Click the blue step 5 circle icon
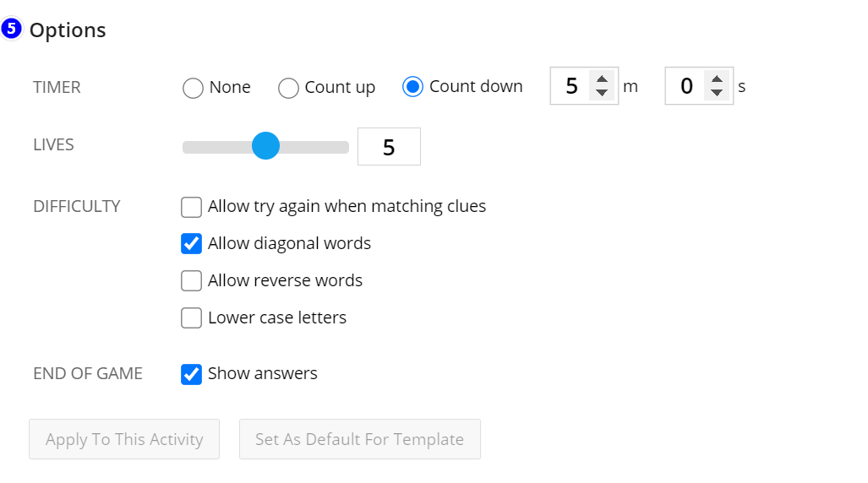The image size is (868, 483). pos(11,28)
